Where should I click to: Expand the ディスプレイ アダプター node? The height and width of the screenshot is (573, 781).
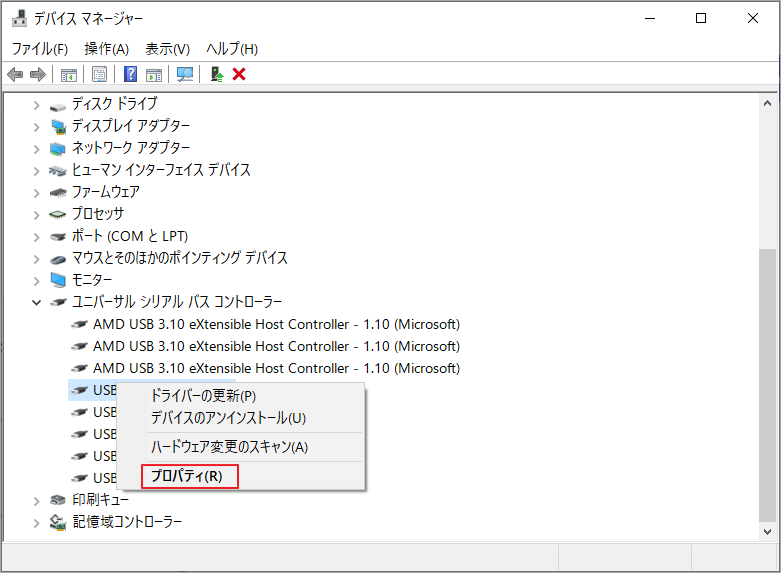point(36,127)
